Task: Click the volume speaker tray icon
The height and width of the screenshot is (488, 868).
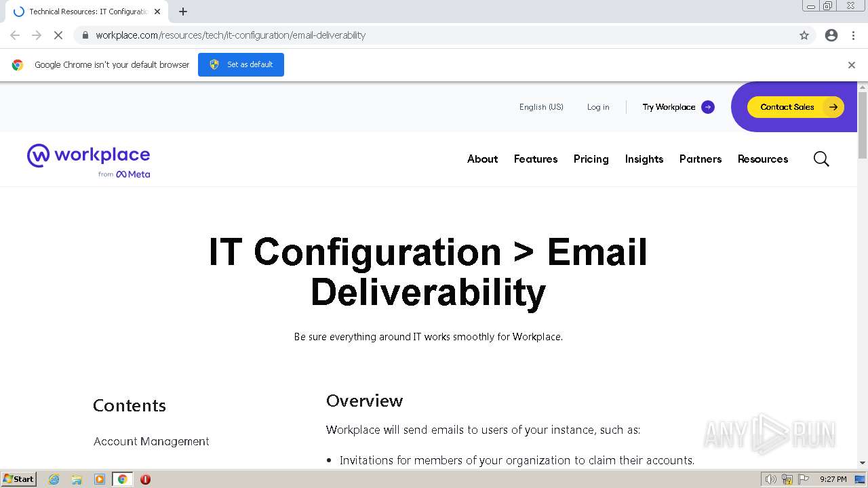Action: [771, 479]
